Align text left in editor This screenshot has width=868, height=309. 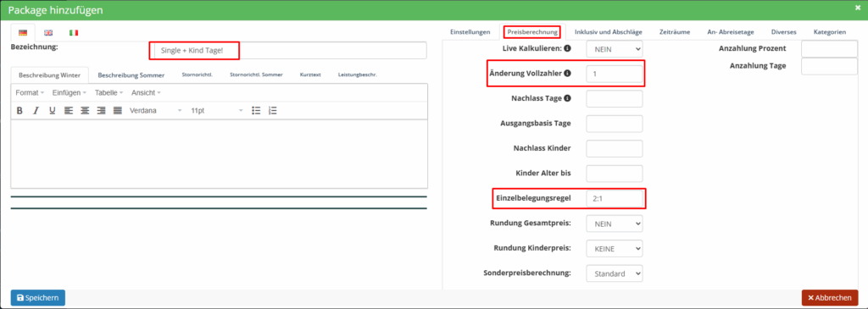coord(69,111)
